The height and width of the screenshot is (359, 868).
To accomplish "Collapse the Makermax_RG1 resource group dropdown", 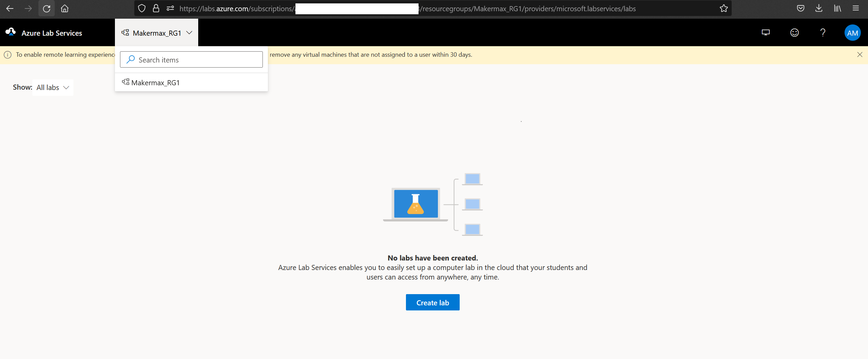I will [157, 33].
